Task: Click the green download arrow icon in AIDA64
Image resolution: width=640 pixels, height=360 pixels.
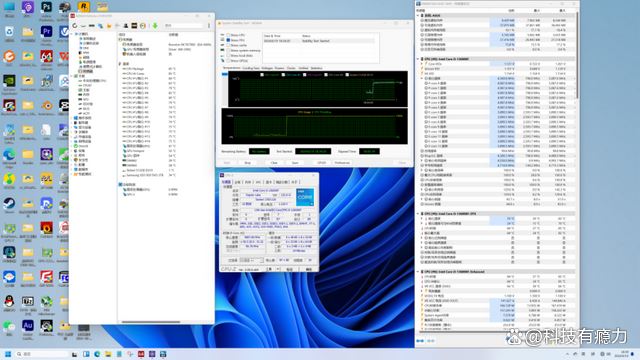Action: (x=155, y=26)
